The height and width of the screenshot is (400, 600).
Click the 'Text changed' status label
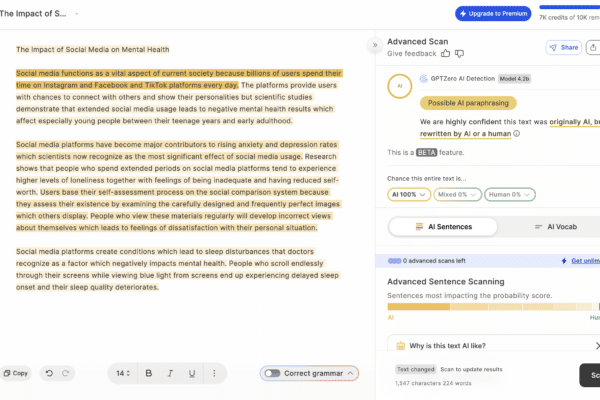click(416, 369)
